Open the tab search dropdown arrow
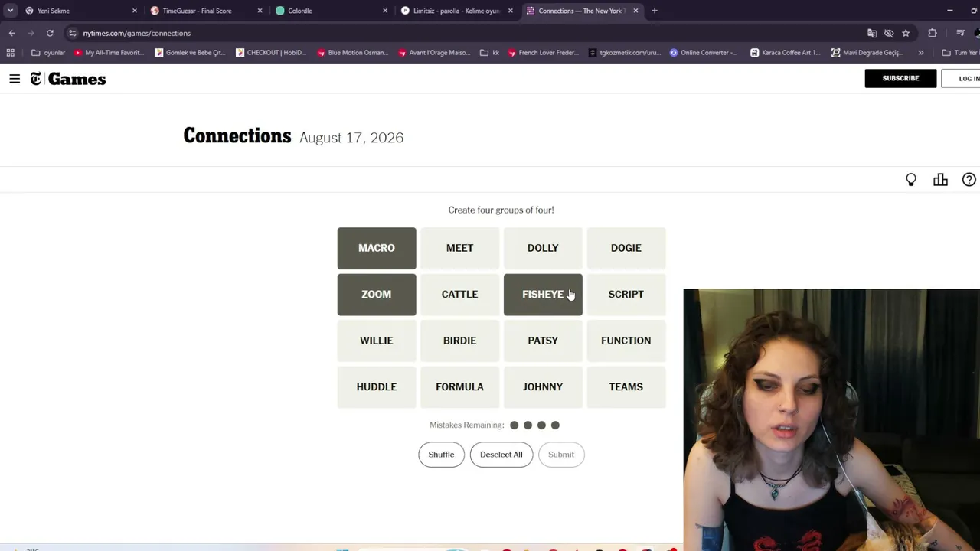980x551 pixels. click(x=10, y=11)
